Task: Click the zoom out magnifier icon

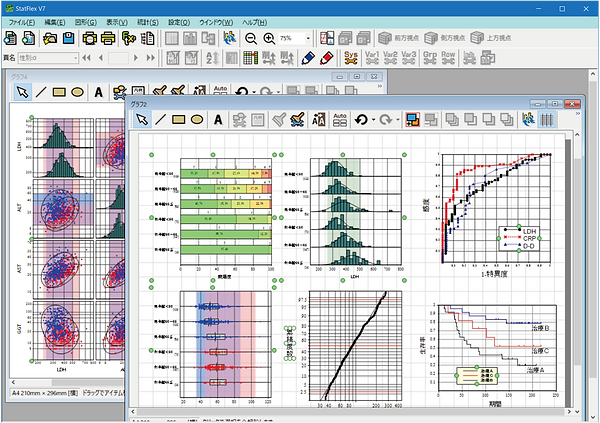Action: point(251,38)
